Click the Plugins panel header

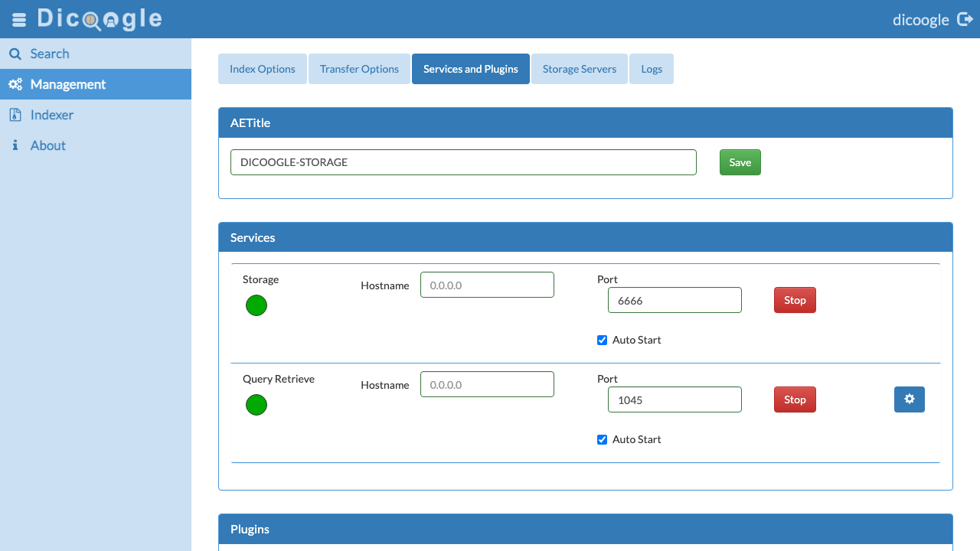coord(586,529)
